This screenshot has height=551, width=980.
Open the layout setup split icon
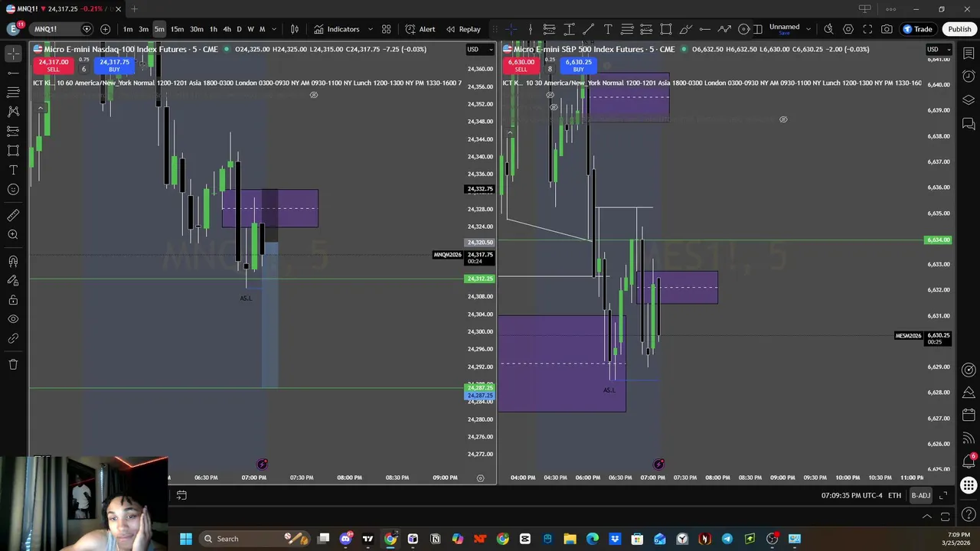click(758, 29)
